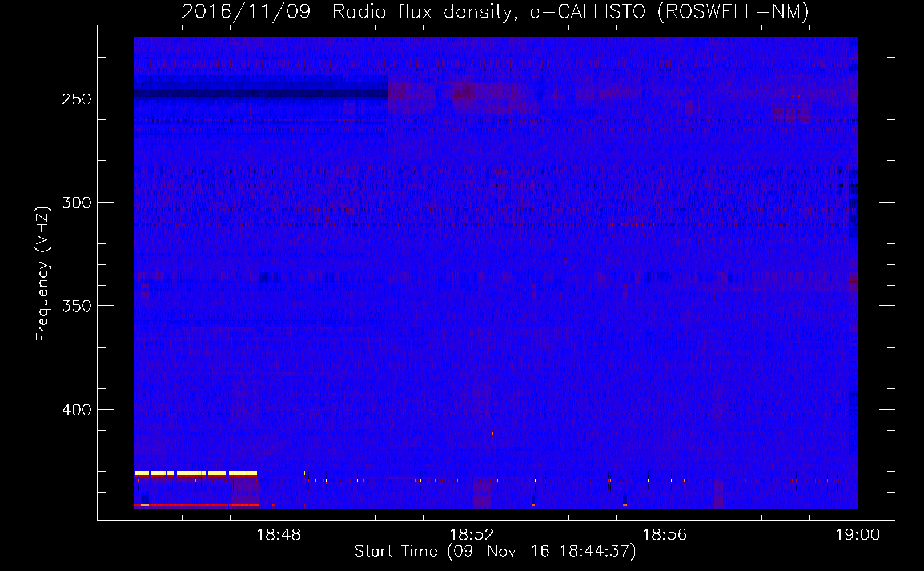Click the 400 frequency tick label
Screen dimensions: 924x571
point(77,410)
